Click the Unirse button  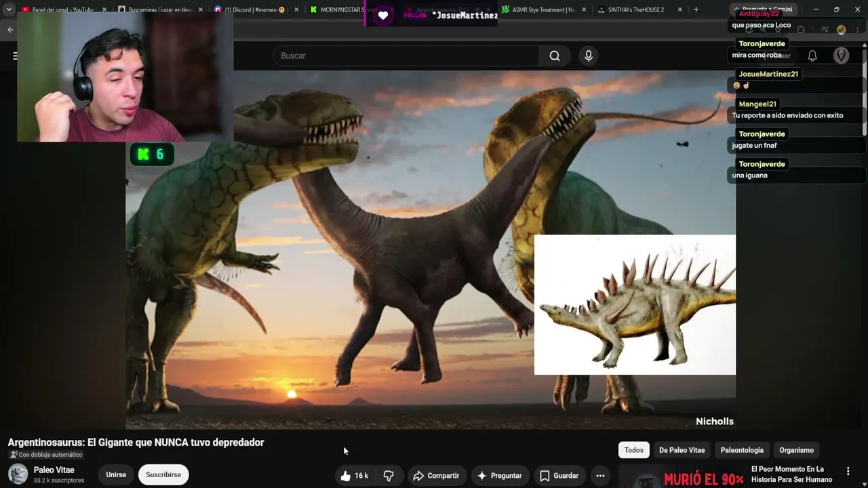pyautogui.click(x=116, y=475)
